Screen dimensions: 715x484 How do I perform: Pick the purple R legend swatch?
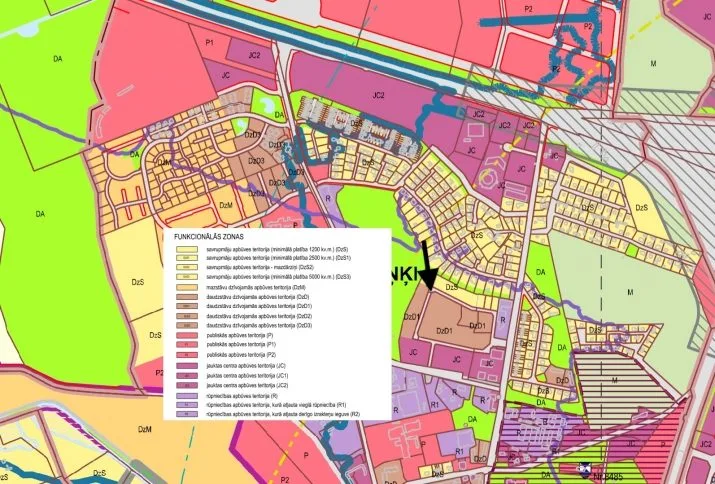click(x=187, y=396)
